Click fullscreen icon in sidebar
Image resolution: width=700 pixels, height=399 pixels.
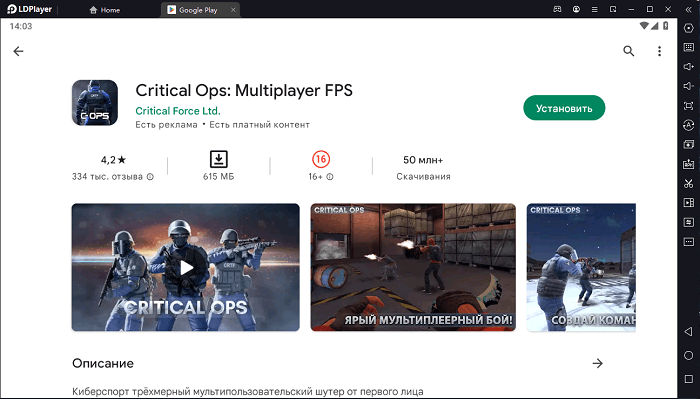pos(689,106)
